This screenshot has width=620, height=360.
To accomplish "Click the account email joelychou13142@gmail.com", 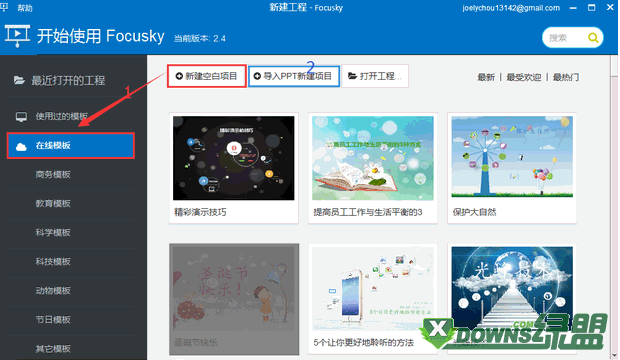I will pos(511,8).
